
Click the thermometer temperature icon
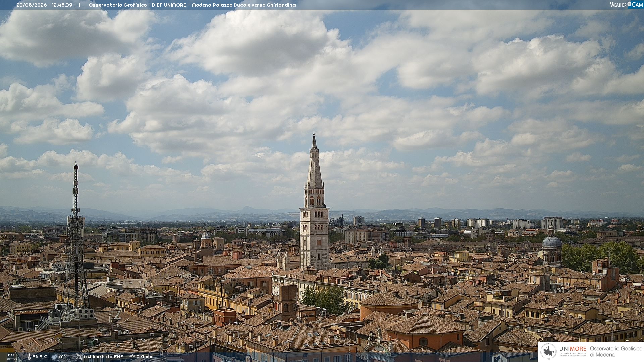coord(29,357)
